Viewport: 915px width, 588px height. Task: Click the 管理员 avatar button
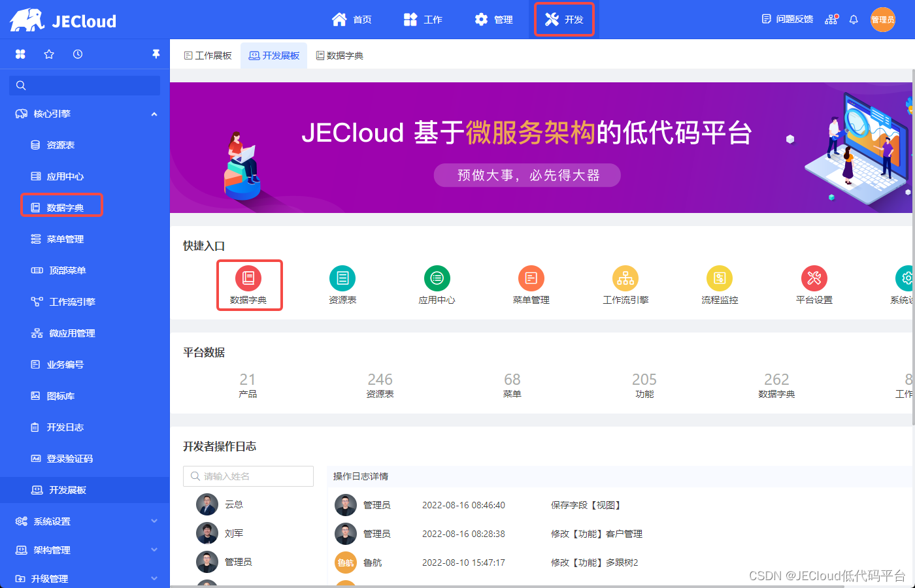[882, 20]
